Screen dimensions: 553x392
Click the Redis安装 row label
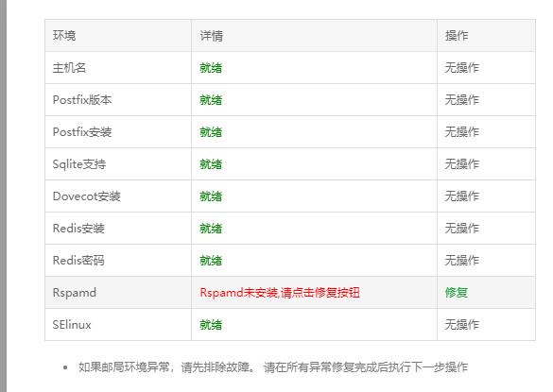(78, 228)
